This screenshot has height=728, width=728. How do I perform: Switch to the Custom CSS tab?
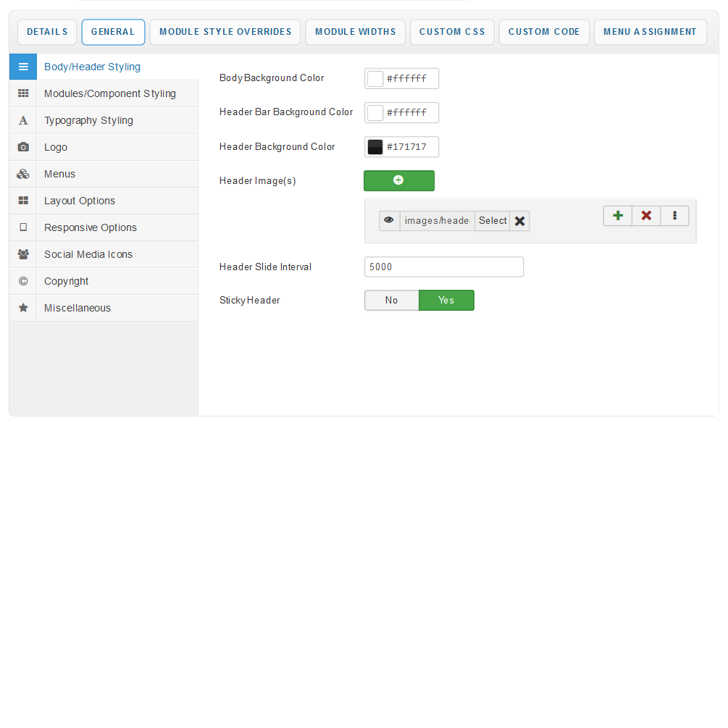[x=452, y=32]
